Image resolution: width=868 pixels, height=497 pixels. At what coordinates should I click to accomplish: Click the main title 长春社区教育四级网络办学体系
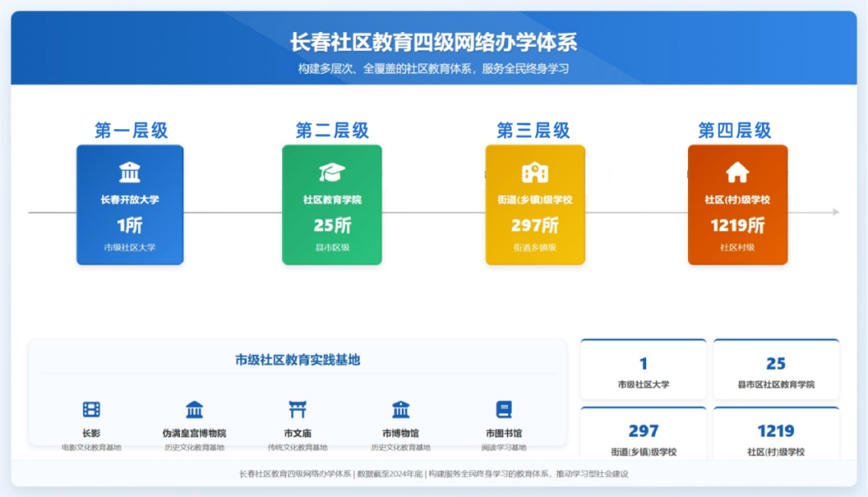(x=433, y=42)
